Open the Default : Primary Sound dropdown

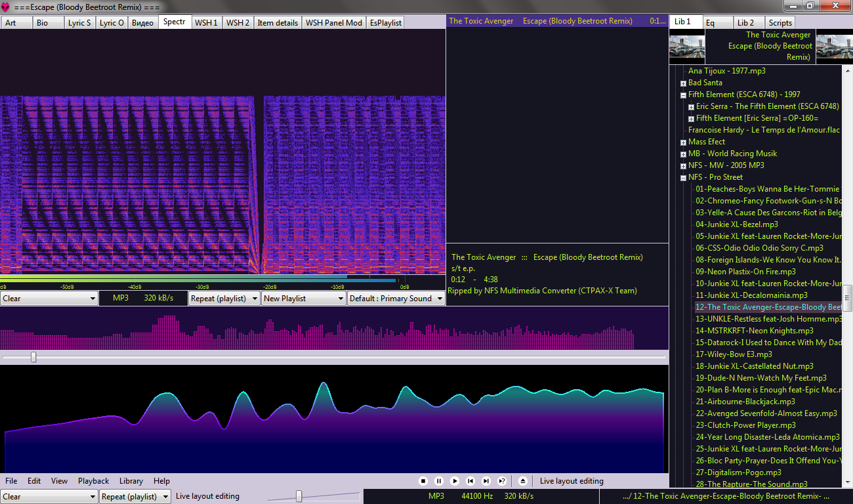click(396, 299)
